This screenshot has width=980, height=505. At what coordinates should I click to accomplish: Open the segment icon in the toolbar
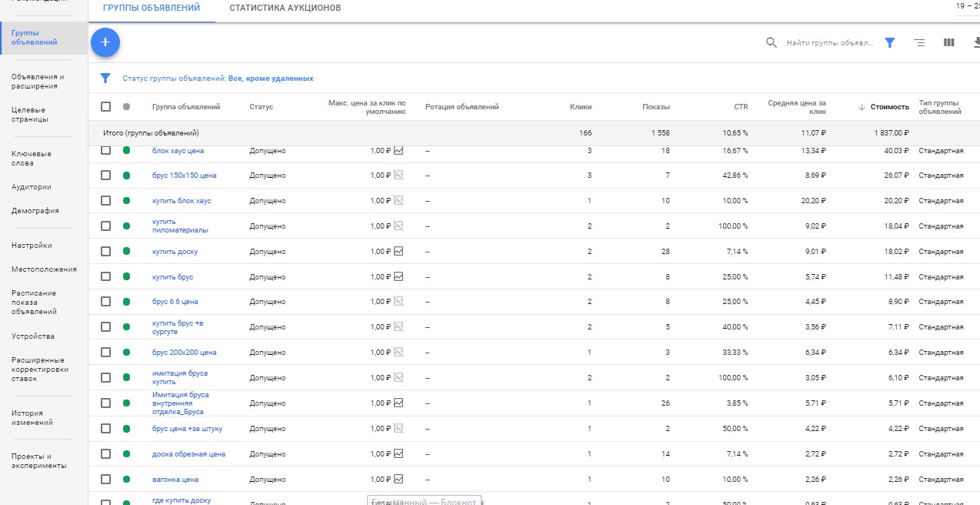click(919, 43)
